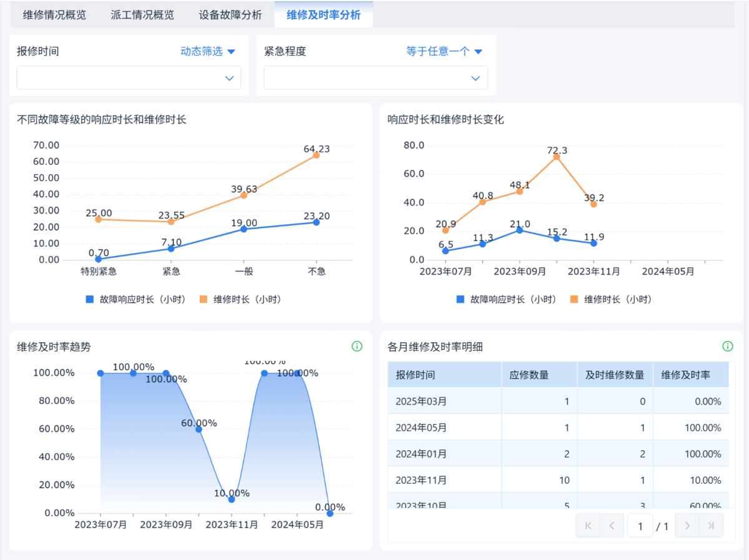
Task: Click info icon beside 维修及时率趋势
Action: coord(357,346)
